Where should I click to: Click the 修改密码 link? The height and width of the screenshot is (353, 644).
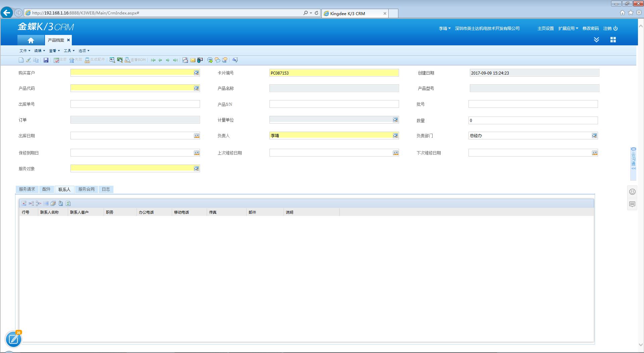(590, 29)
